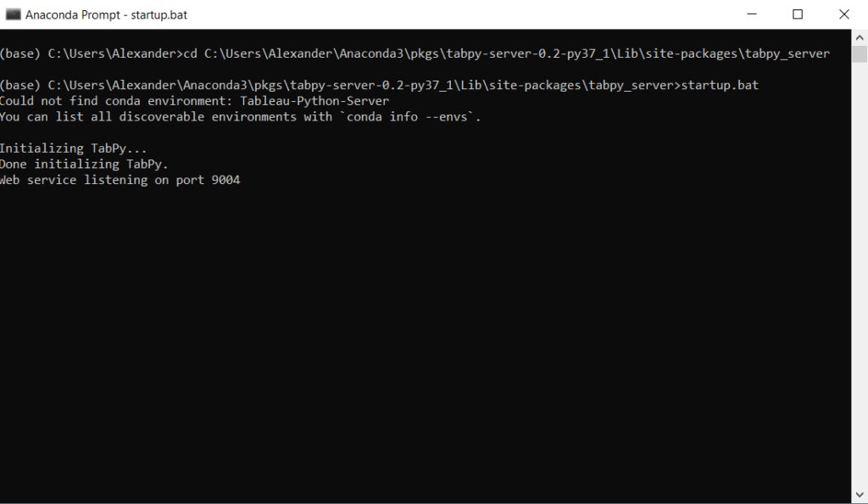Image resolution: width=868 pixels, height=504 pixels.
Task: Click the 'Tableau-Python-Server' environment name
Action: tap(314, 101)
